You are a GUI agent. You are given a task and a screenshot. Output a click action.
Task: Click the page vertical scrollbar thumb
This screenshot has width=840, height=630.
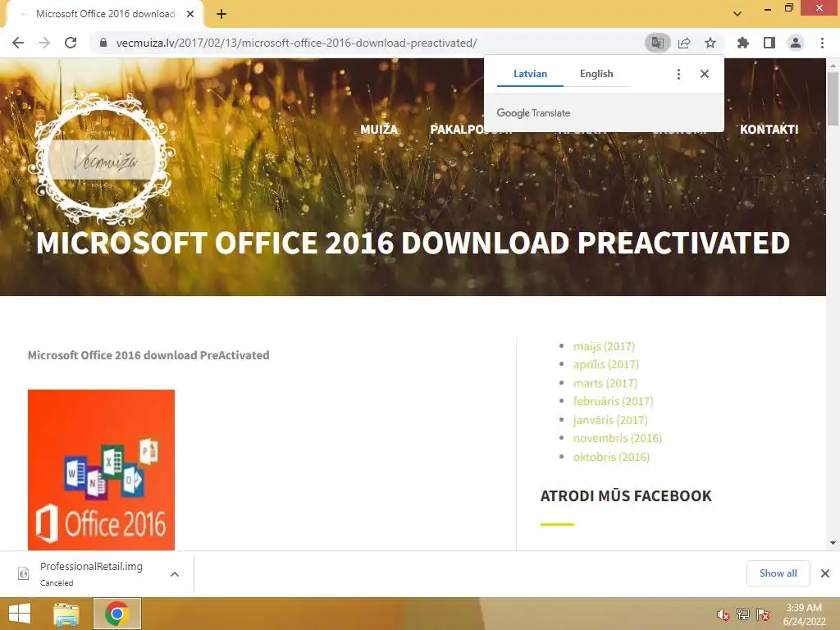pos(833,98)
